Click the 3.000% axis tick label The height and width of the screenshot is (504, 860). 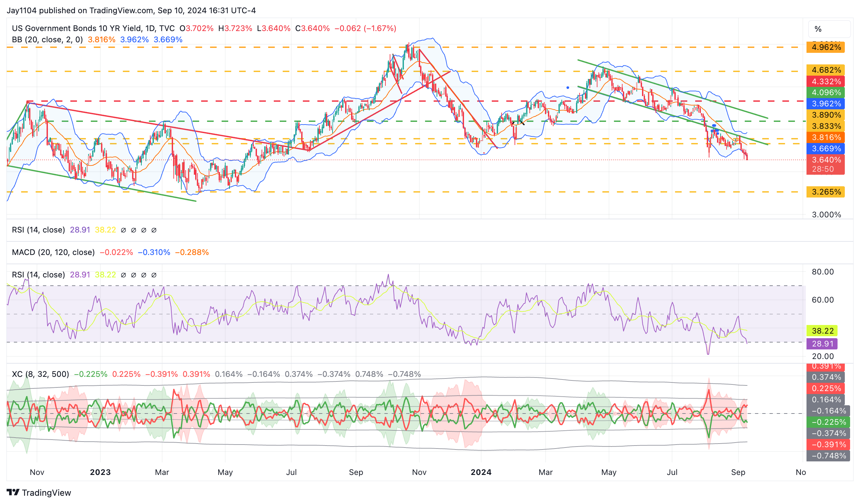[x=826, y=215]
